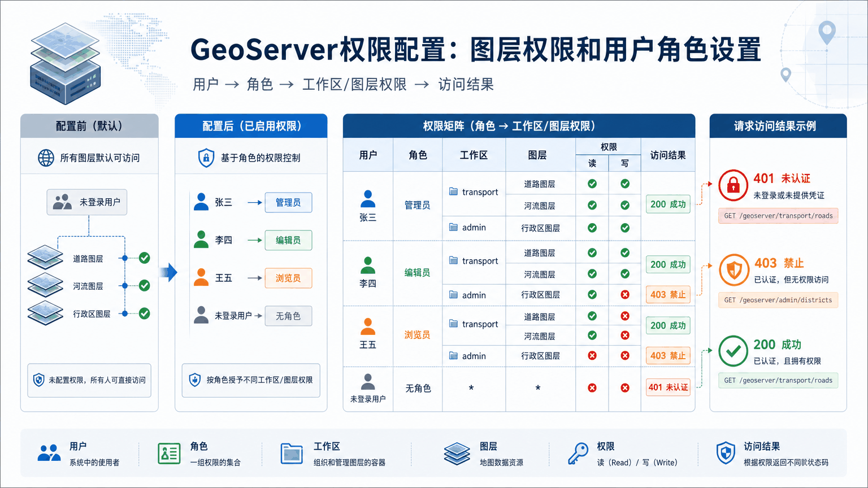Click the 管理员 role button
The width and height of the screenshot is (868, 488).
(x=288, y=202)
